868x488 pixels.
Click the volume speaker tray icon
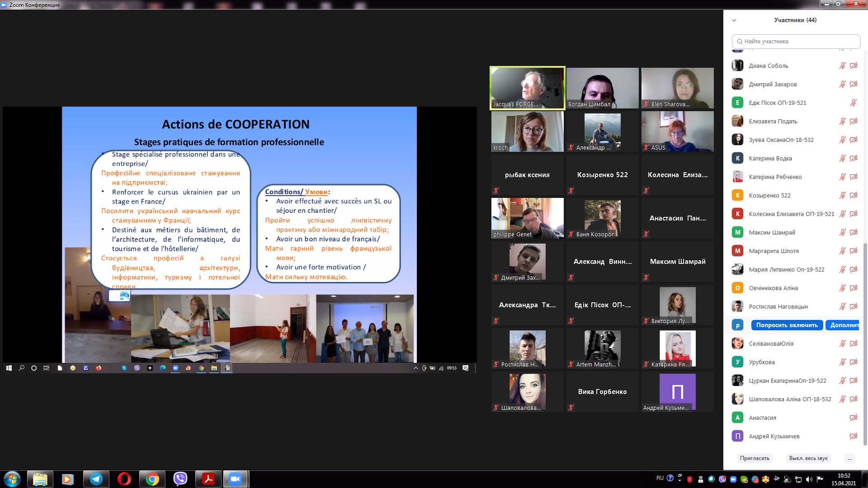(x=809, y=479)
